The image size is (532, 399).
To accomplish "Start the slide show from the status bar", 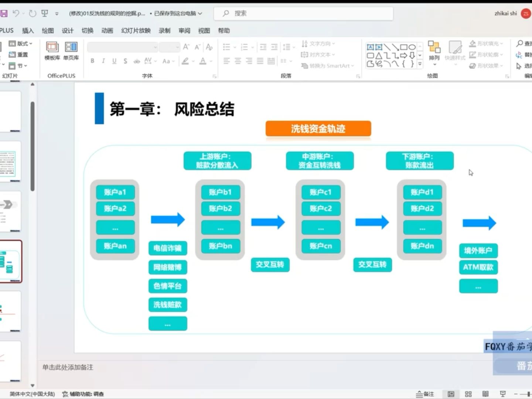I will tap(503, 394).
